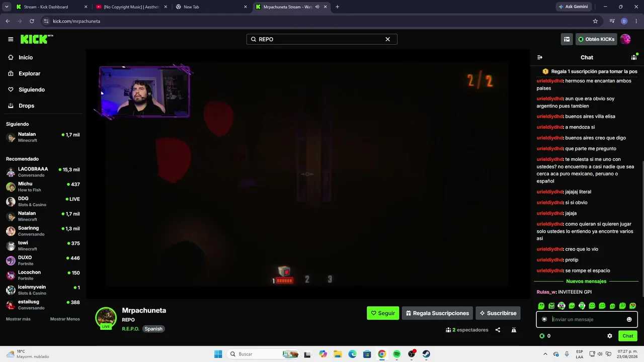The image size is (644, 362).
Task: Click the R.E.P.O. game category link
Action: [x=130, y=329]
